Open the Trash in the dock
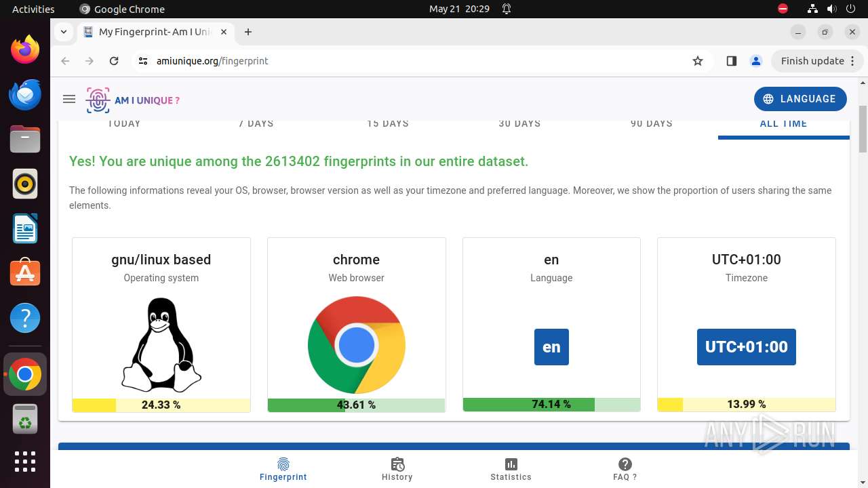868x488 pixels. (x=25, y=419)
